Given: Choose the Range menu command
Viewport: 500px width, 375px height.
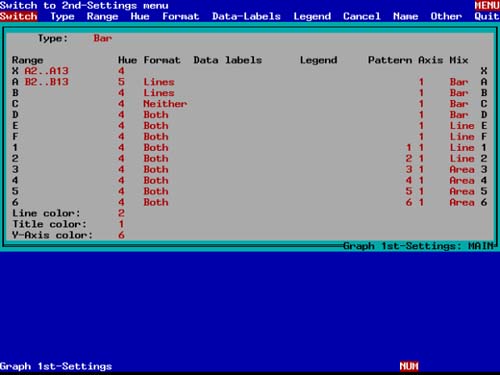Looking at the screenshot, I should point(103,16).
